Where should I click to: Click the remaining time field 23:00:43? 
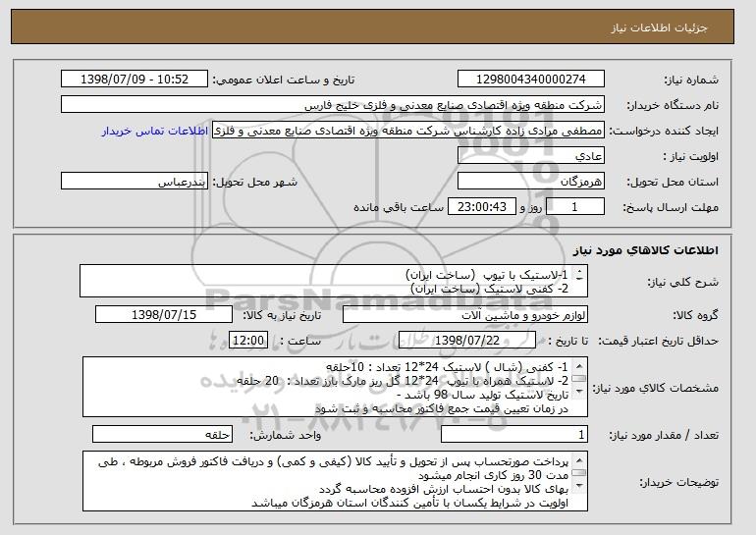click(x=482, y=207)
